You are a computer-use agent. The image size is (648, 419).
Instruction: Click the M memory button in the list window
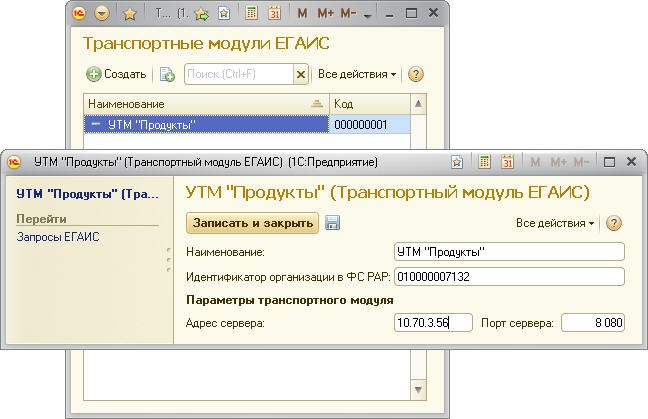(302, 13)
